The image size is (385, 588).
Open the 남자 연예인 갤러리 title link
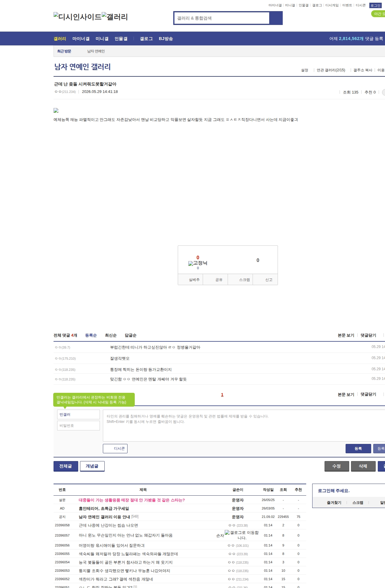[82, 66]
